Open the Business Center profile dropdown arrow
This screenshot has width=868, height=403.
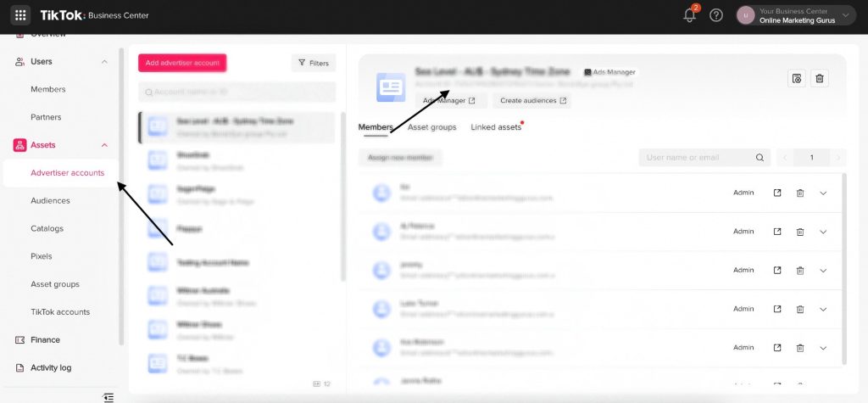(x=845, y=15)
